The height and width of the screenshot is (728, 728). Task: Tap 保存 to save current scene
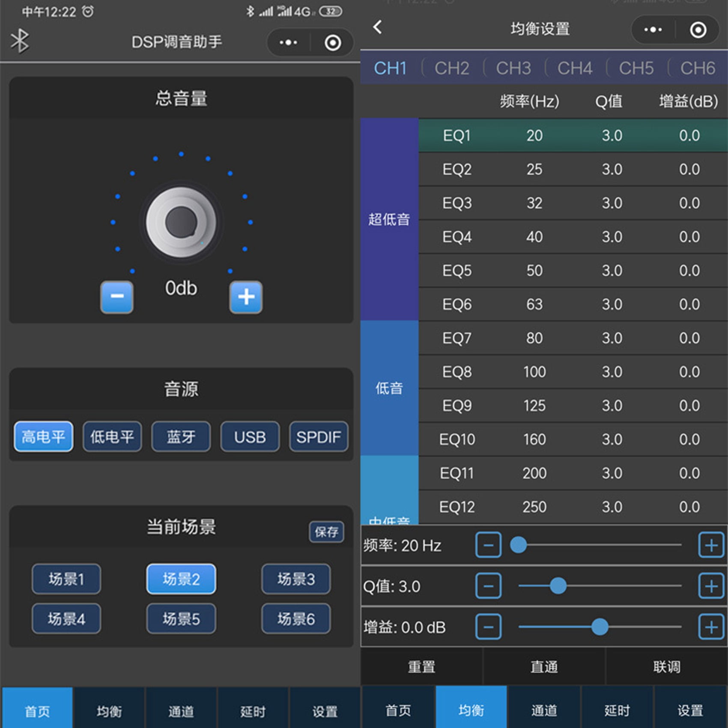point(327,532)
